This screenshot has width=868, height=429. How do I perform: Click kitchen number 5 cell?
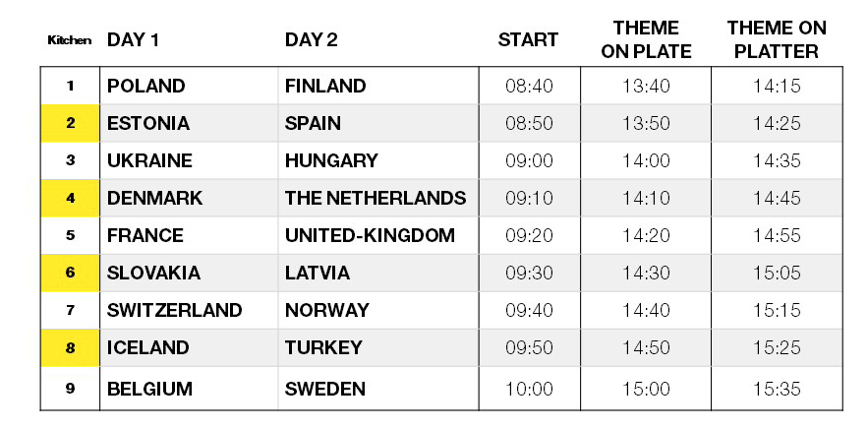pyautogui.click(x=71, y=235)
